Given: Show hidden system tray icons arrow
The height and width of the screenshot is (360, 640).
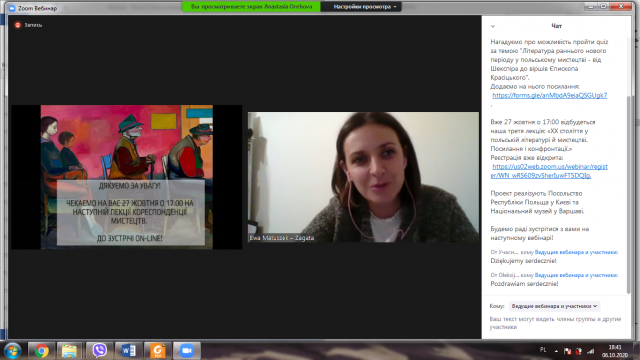Looking at the screenshot, I should (x=556, y=351).
